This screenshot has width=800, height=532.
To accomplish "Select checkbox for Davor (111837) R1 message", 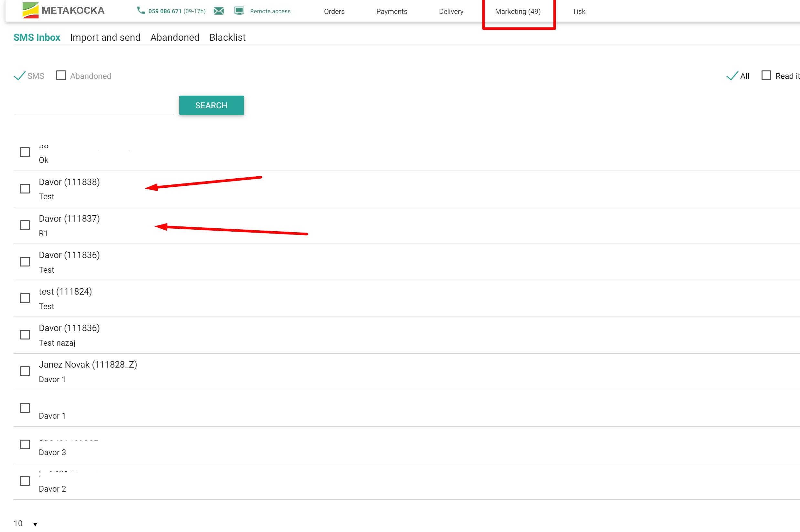I will 25,225.
